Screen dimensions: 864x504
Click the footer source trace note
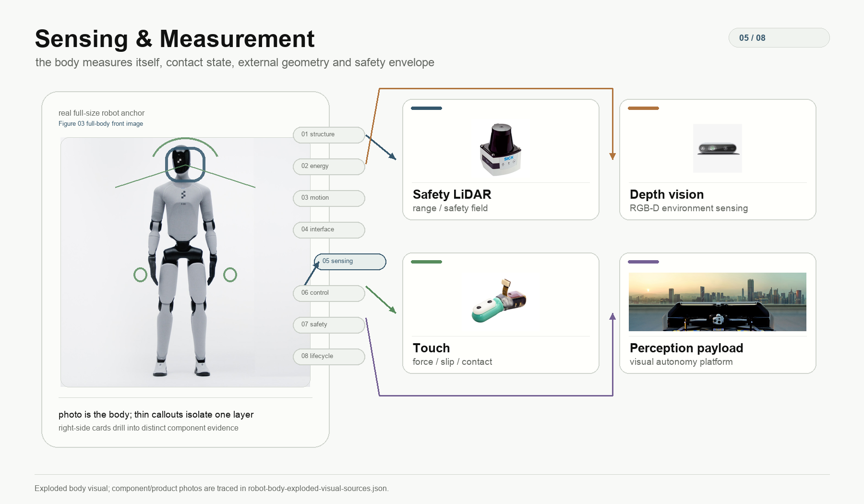[x=212, y=489]
